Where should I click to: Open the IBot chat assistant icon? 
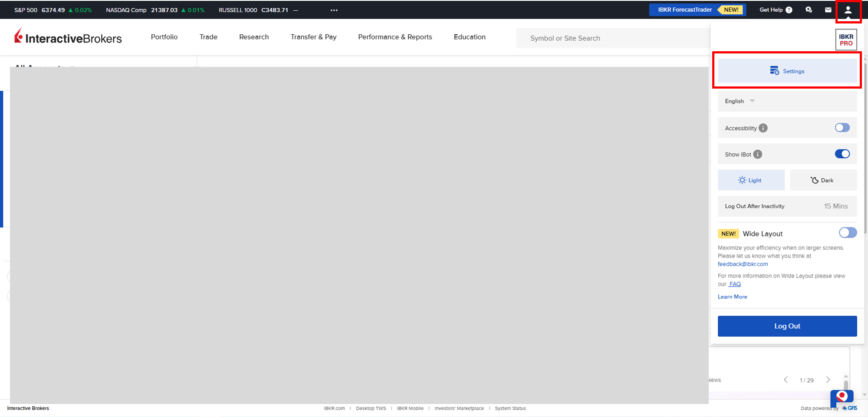842,397
